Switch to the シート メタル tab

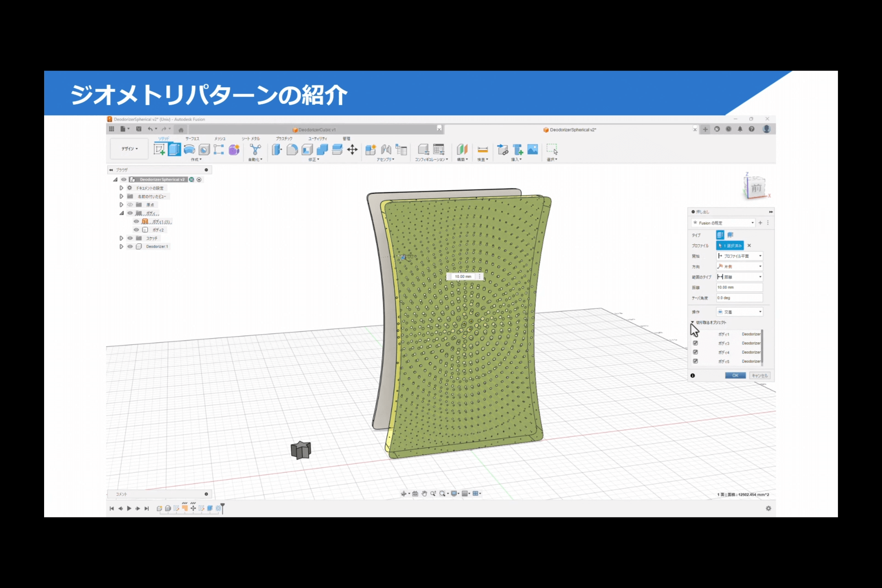click(x=251, y=139)
